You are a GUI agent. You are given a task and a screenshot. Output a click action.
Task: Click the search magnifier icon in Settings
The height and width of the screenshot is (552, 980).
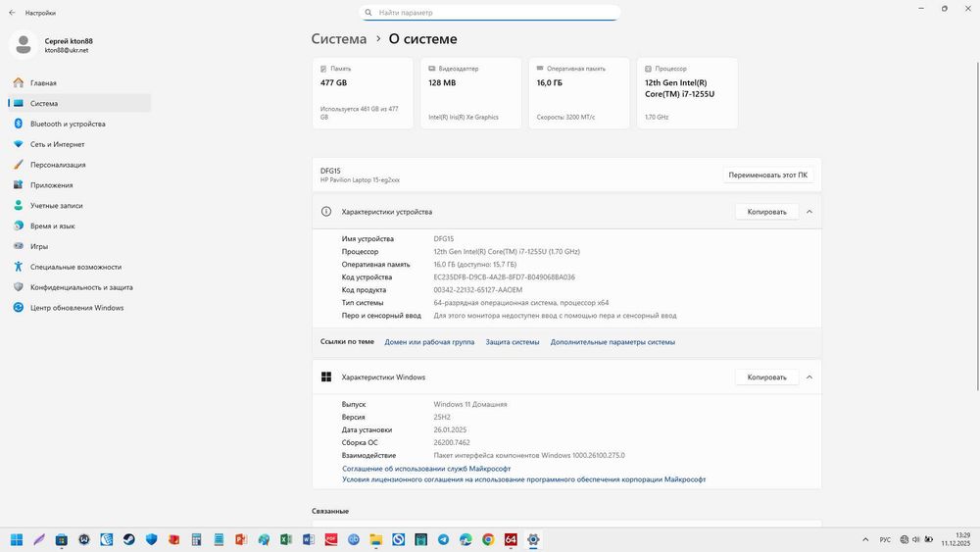click(x=368, y=13)
